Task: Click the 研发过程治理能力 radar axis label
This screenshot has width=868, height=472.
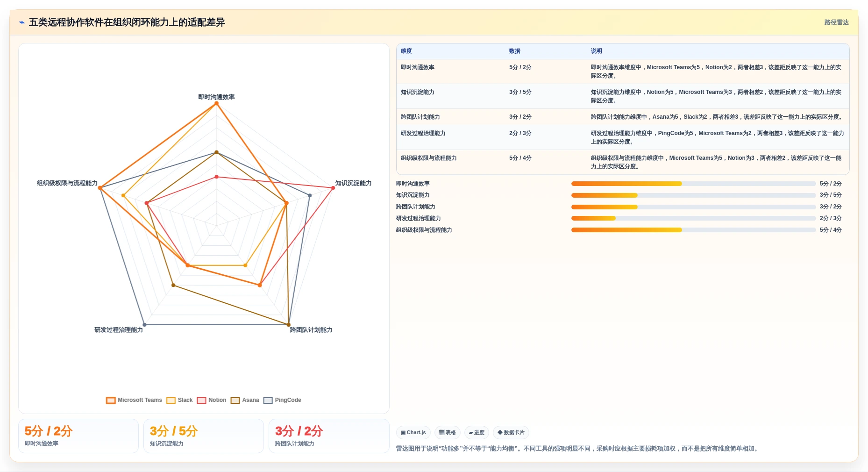Action: [x=119, y=330]
